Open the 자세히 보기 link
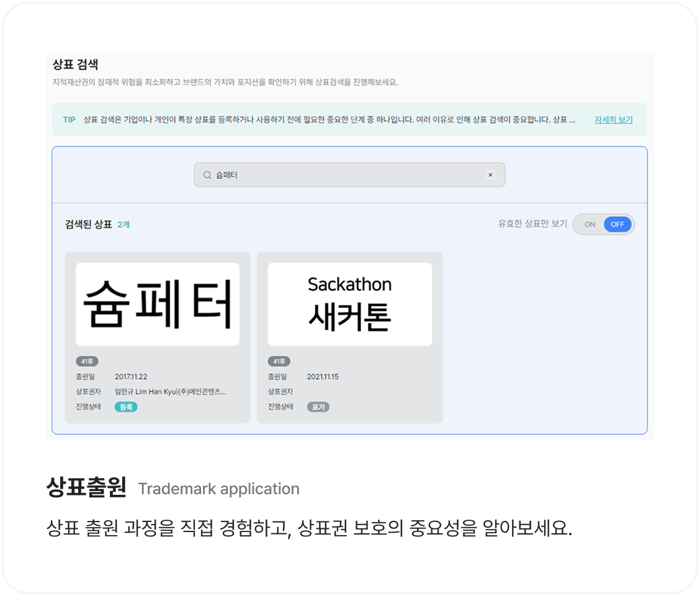The width and height of the screenshot is (700, 596). point(613,120)
